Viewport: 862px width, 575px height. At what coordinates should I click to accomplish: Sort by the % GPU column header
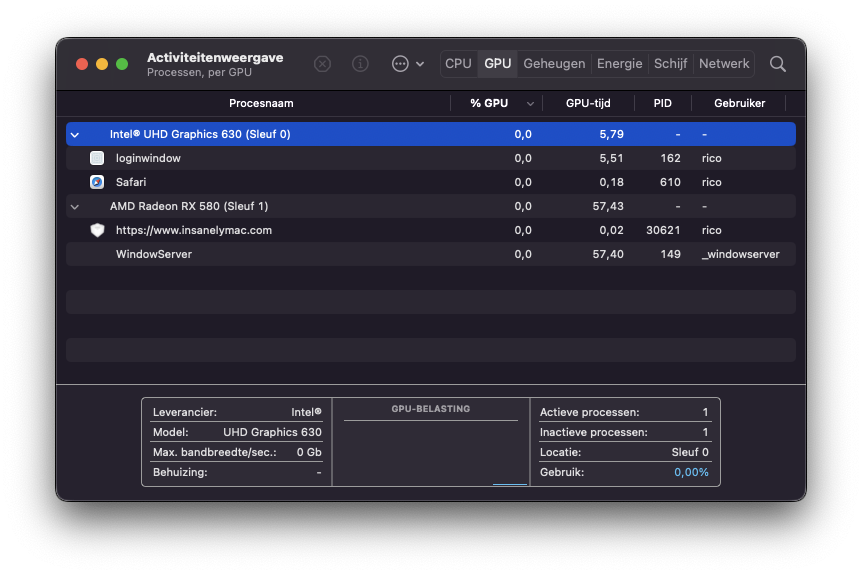tap(489, 103)
